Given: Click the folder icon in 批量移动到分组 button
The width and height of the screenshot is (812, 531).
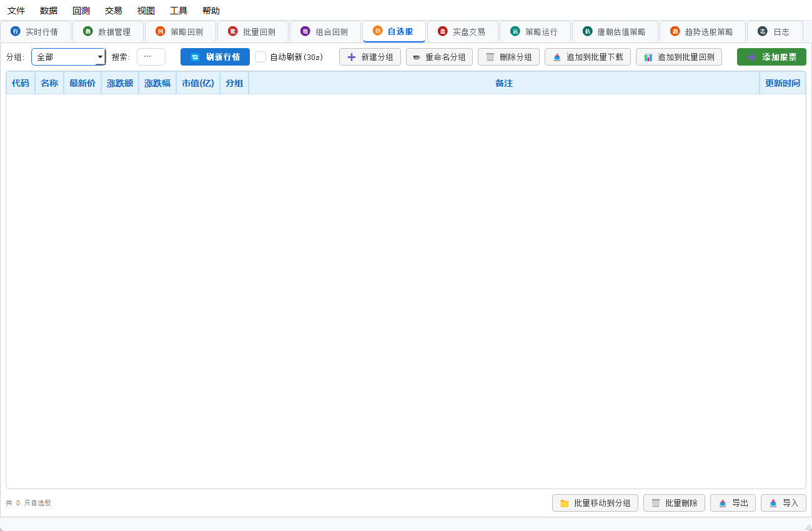Looking at the screenshot, I should 564,503.
